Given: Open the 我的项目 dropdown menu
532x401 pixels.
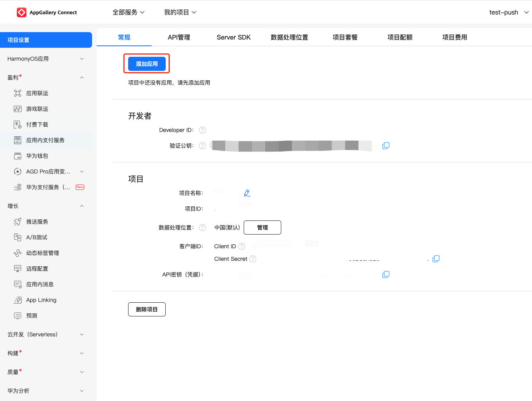Looking at the screenshot, I should pyautogui.click(x=180, y=13).
